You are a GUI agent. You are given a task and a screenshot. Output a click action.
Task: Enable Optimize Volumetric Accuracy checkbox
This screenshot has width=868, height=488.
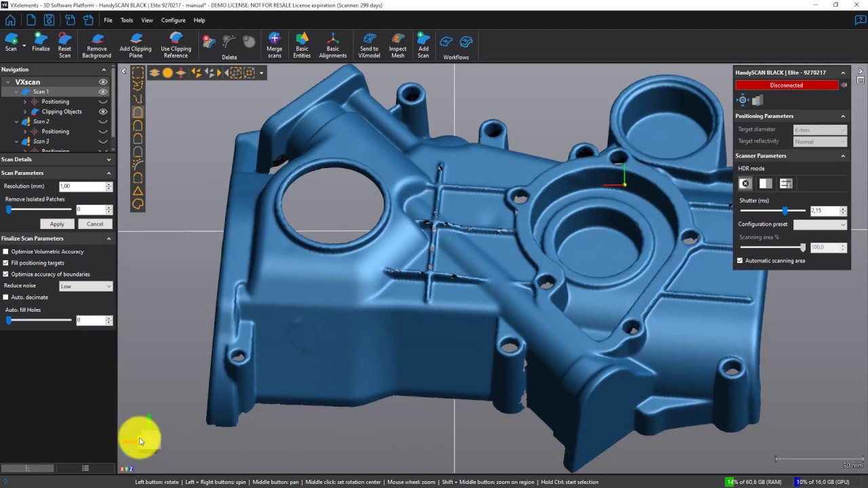[6, 251]
